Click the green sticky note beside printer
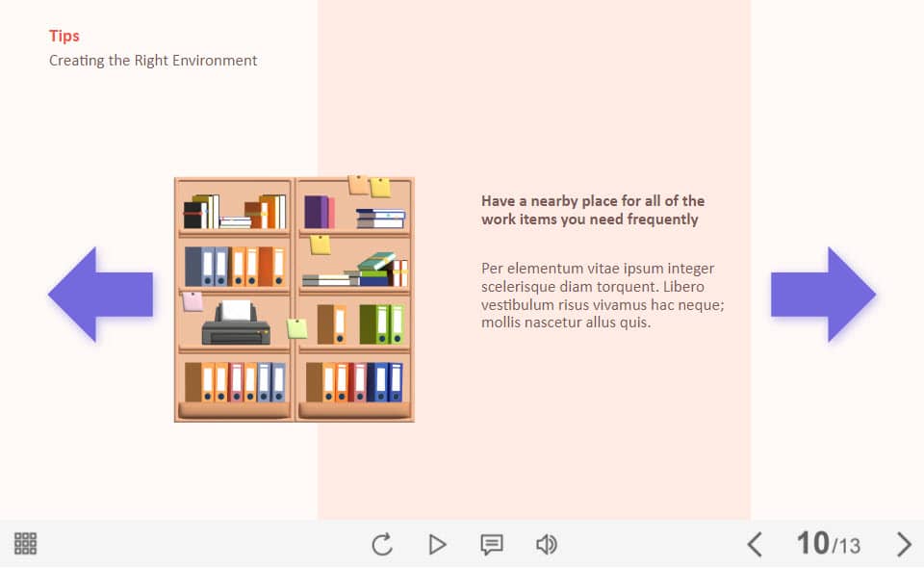Viewport: 924px width, 568px height. [297, 328]
